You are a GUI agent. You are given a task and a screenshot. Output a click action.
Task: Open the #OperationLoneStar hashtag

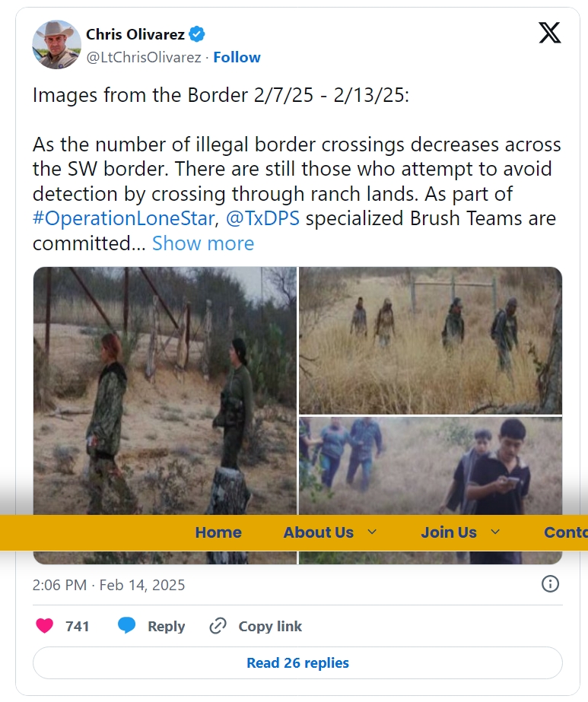click(x=123, y=218)
